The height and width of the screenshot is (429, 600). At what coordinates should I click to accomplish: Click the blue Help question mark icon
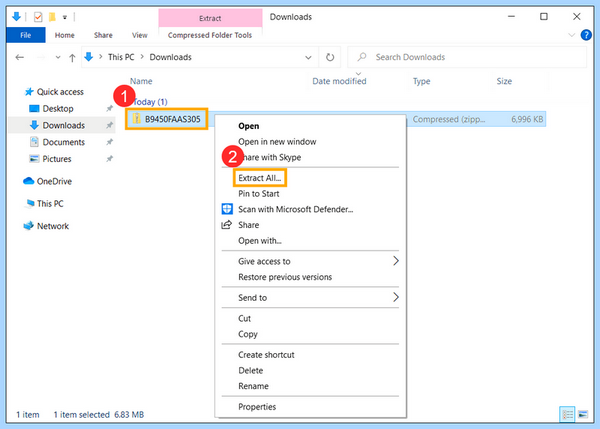click(586, 35)
